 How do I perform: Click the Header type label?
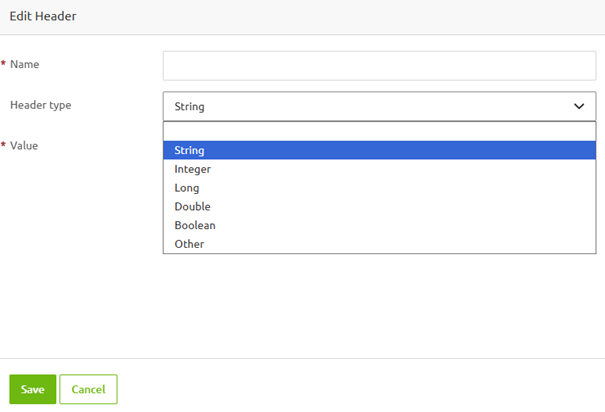point(40,105)
